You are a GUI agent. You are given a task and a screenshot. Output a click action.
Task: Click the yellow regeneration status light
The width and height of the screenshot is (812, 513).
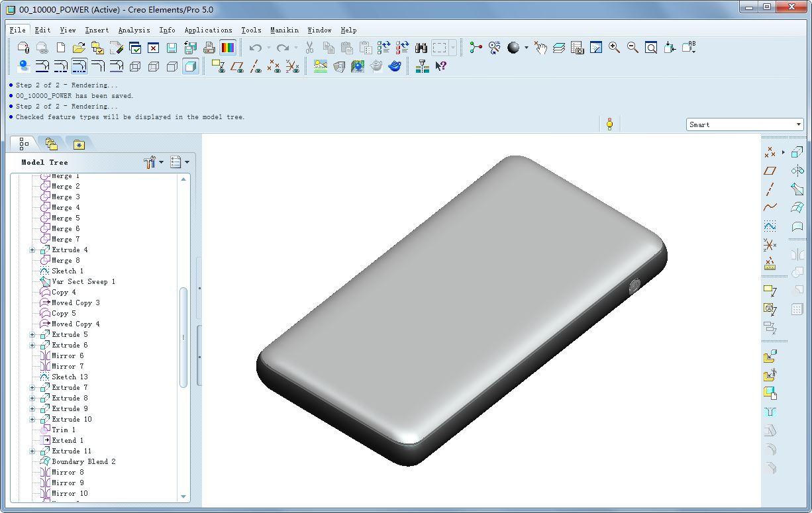pos(609,124)
